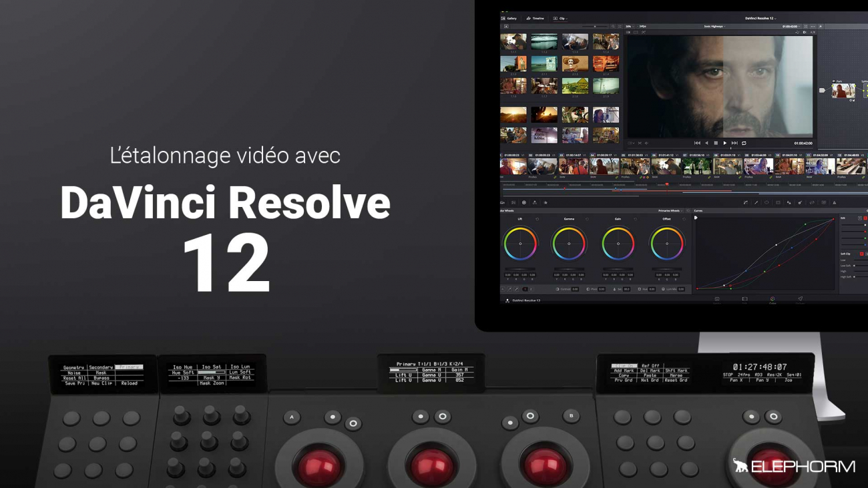868x488 pixels.
Task: Skip to the first frame in viewer
Action: point(697,143)
